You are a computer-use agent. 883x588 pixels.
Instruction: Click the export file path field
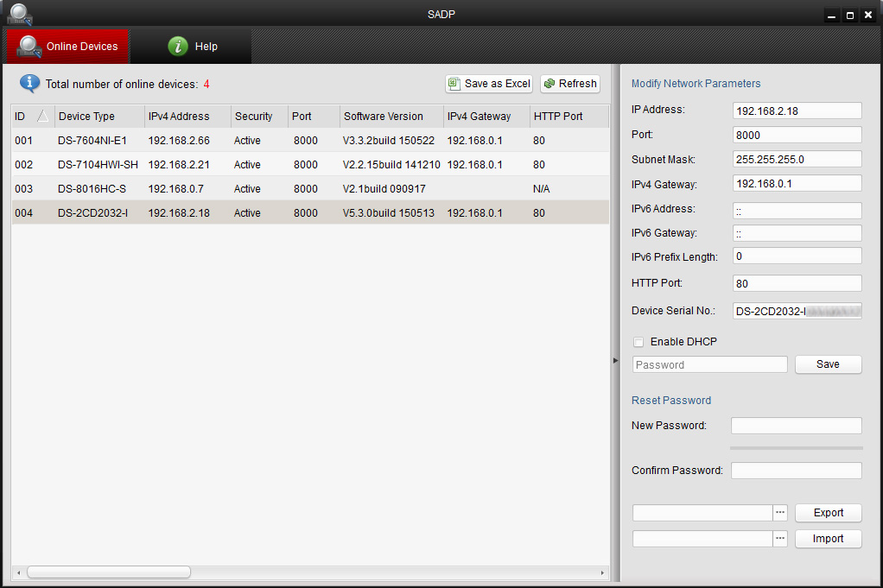(x=702, y=513)
